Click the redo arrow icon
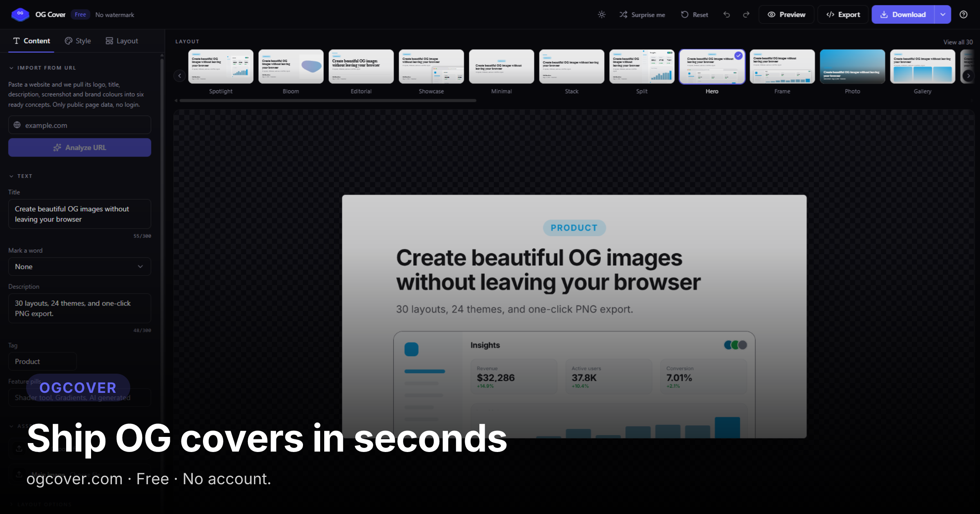Viewport: 980px width, 514px height. coord(746,15)
